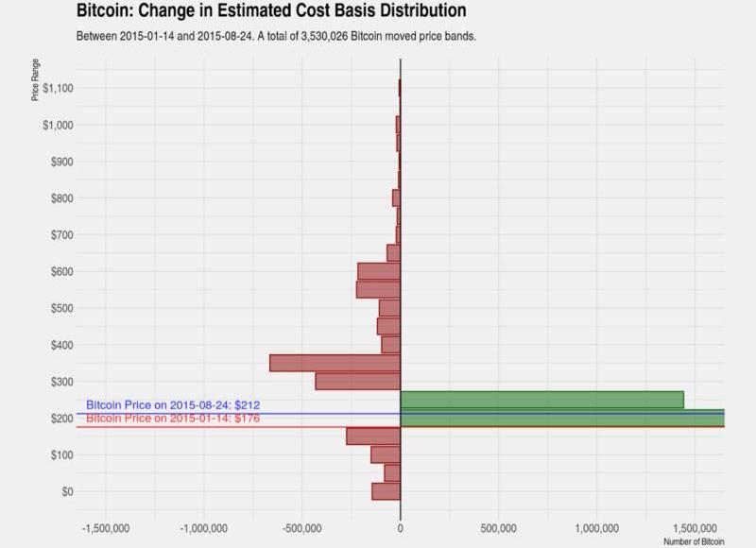Select the lower green bar reaching the right edge
The width and height of the screenshot is (756, 548).
point(562,418)
